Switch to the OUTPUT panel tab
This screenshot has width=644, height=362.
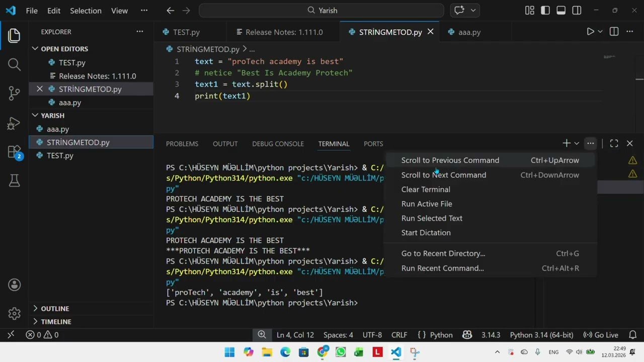225,144
